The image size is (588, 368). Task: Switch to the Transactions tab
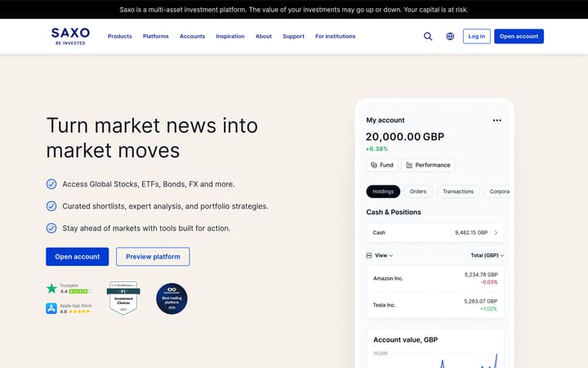(458, 191)
